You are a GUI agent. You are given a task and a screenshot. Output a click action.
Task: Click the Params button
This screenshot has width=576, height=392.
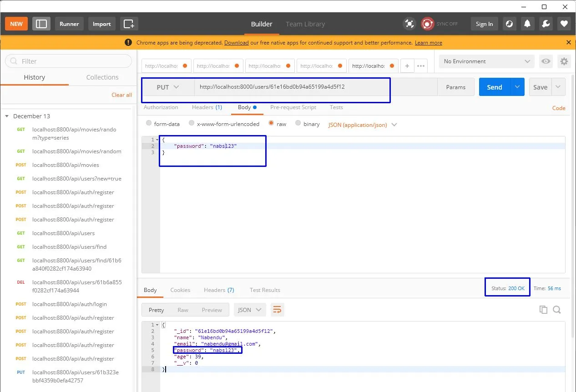(456, 87)
